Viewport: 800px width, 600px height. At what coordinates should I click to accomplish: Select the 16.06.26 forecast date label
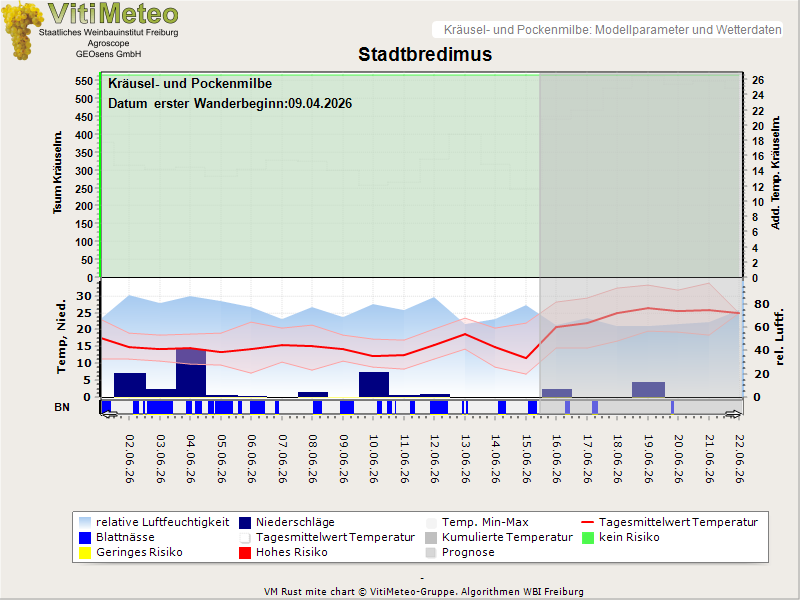tap(556, 459)
